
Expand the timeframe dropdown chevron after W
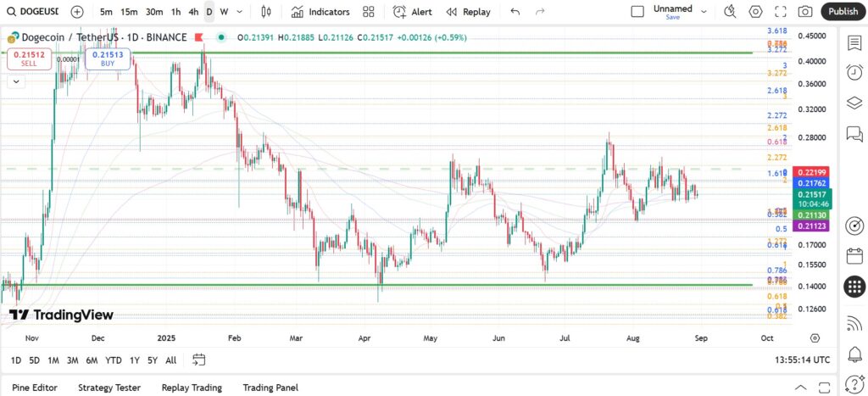(x=239, y=12)
